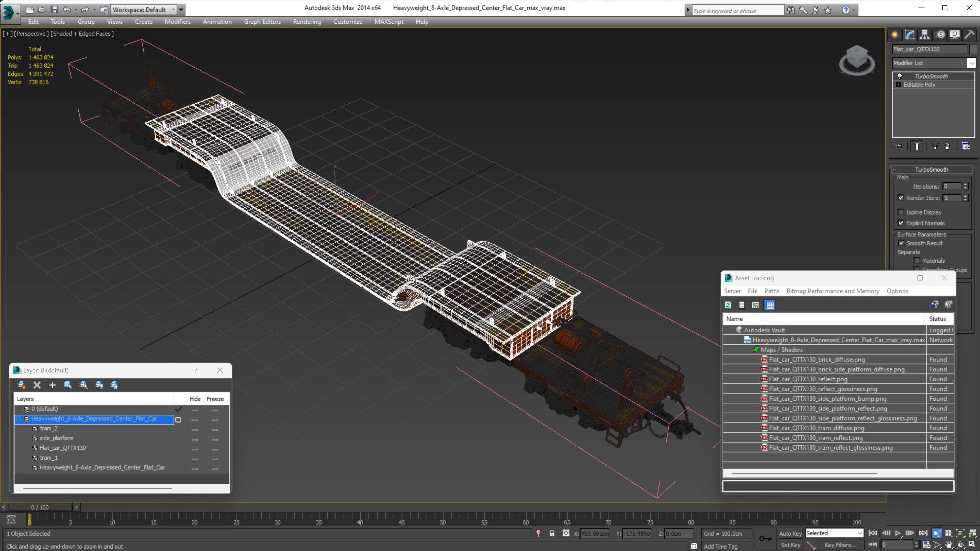Switch Asset Tracking to table view icon
This screenshot has height=551, width=980.
(x=770, y=305)
